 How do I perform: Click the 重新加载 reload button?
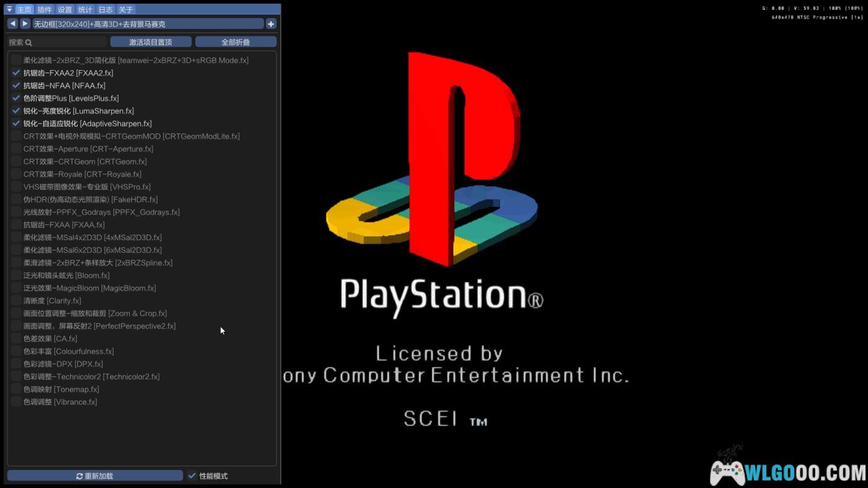click(95, 476)
